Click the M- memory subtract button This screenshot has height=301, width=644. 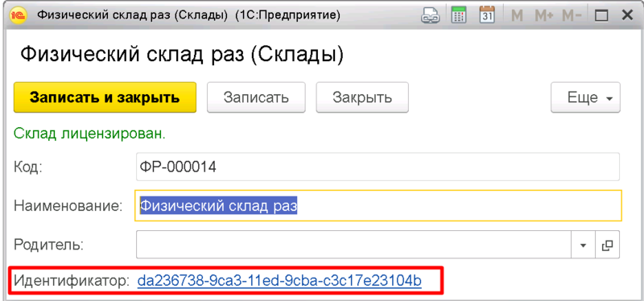572,15
